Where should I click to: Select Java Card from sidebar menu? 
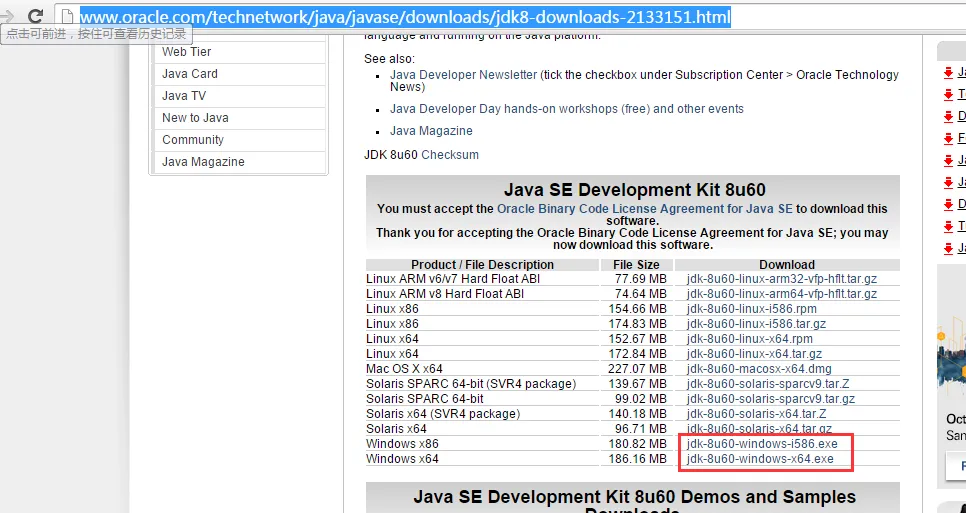(190, 74)
